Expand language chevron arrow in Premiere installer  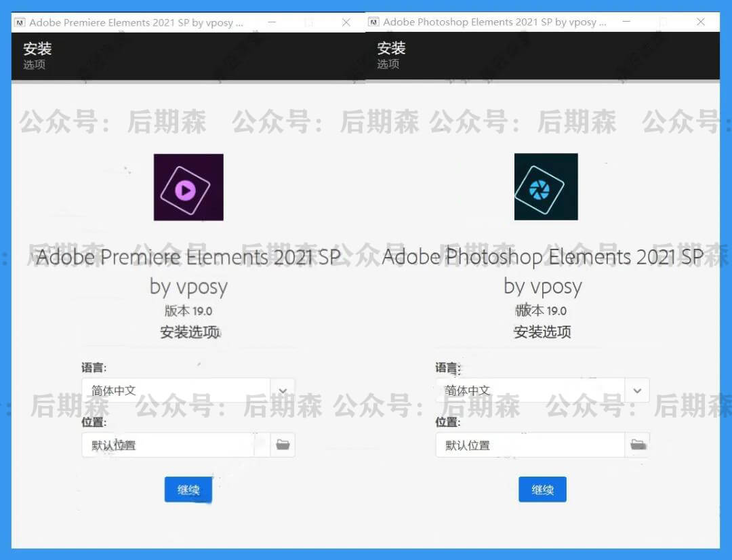tap(283, 391)
